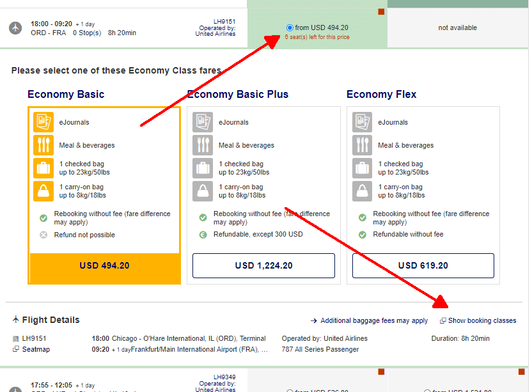Choose the USD 1,224.20 fare button
Image resolution: width=532 pixels, height=392 pixels.
[x=263, y=265]
